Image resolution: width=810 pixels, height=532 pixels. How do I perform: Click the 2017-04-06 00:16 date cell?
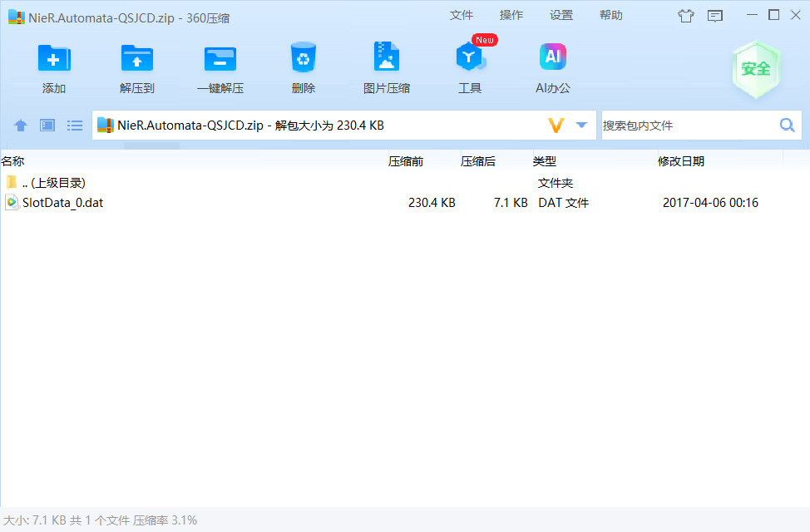[x=710, y=203]
